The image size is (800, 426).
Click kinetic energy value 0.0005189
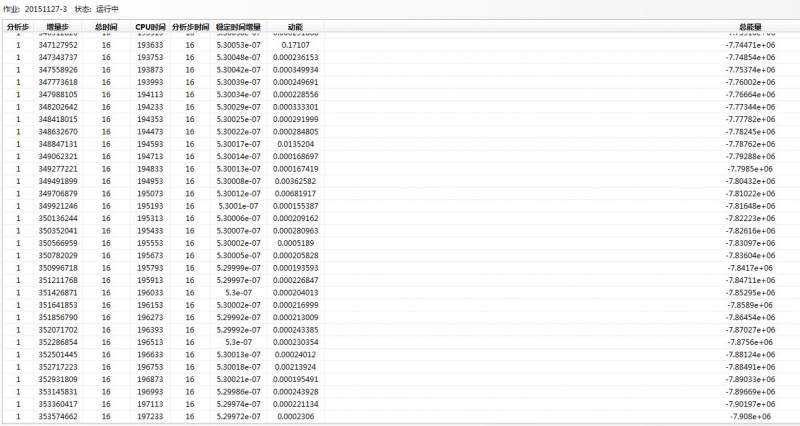click(x=295, y=243)
